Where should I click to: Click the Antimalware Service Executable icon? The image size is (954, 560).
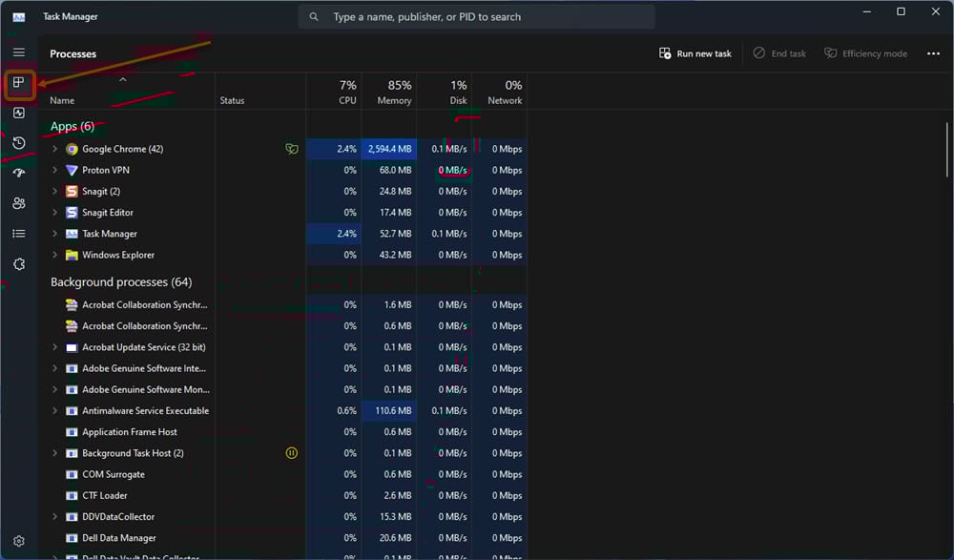pos(72,411)
